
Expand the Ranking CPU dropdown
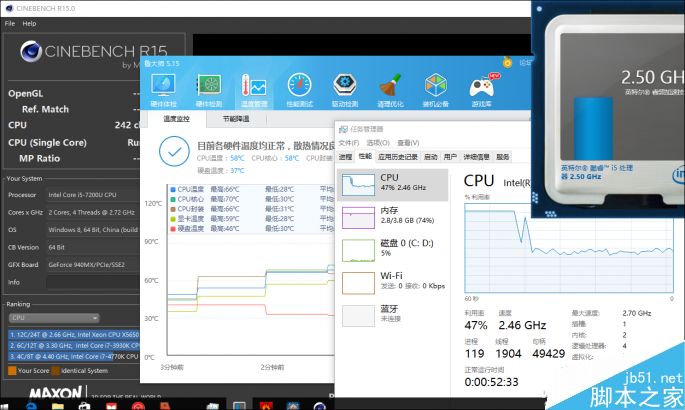(x=54, y=318)
